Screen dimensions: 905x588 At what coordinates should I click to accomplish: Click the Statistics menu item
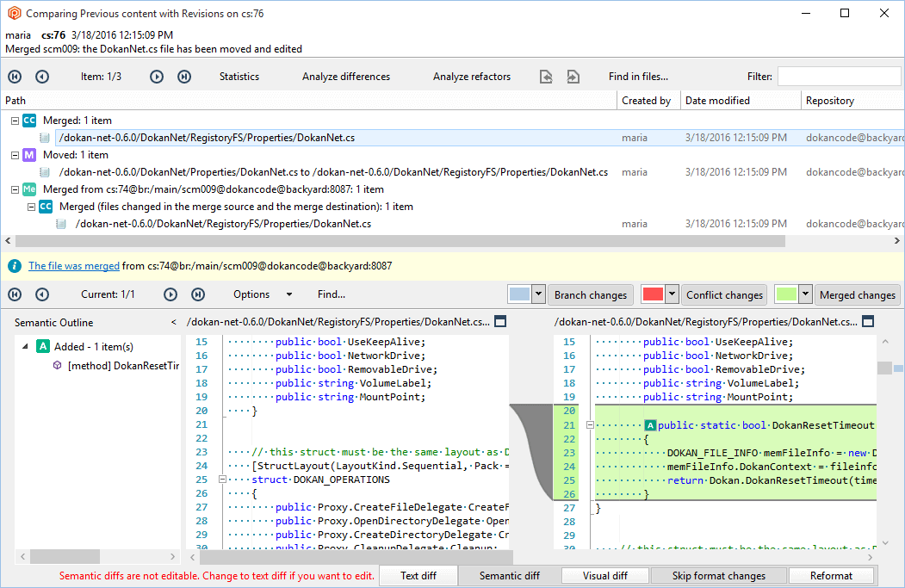tap(239, 76)
